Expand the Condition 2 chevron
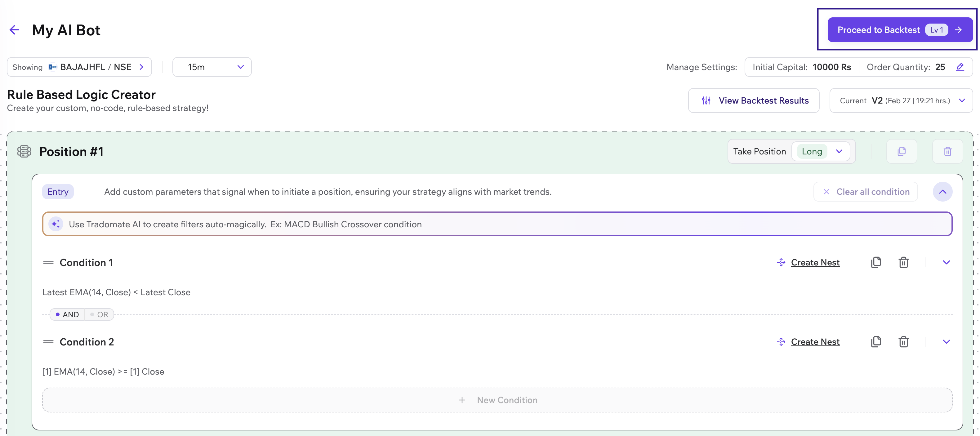The width and height of the screenshot is (980, 436). pos(946,342)
